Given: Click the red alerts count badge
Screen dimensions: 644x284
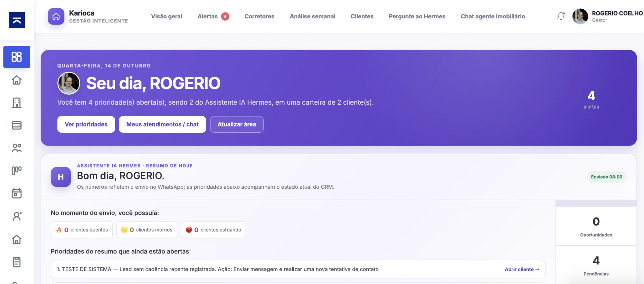Looking at the screenshot, I should click(225, 16).
